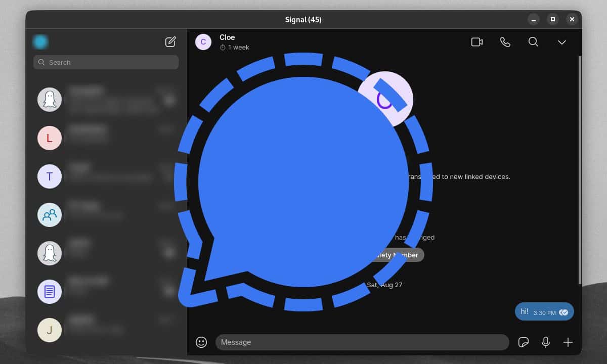
Task: Start a video call with Cloe
Action: pos(476,42)
